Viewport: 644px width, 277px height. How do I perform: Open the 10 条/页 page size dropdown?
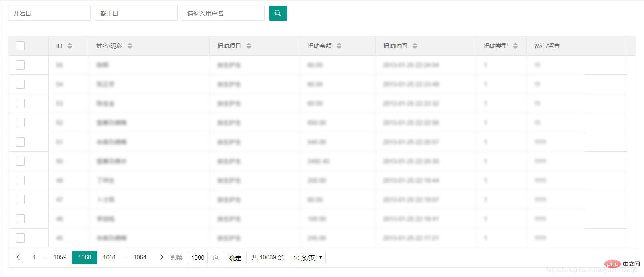(307, 258)
